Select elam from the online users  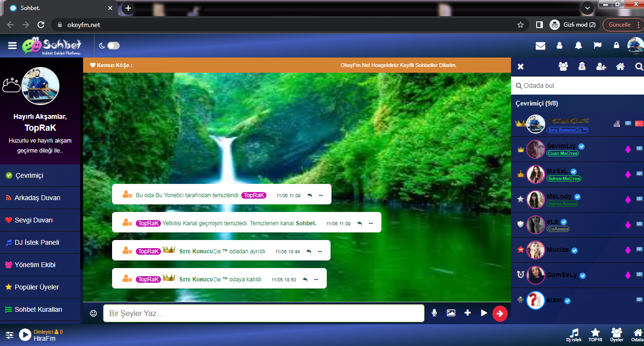578,300
